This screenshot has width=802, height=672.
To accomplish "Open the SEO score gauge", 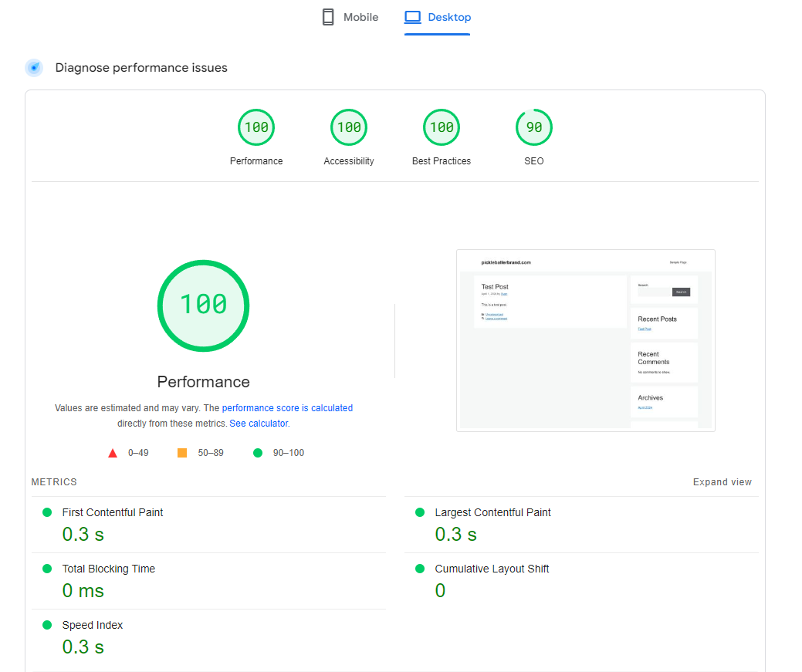I will [534, 127].
